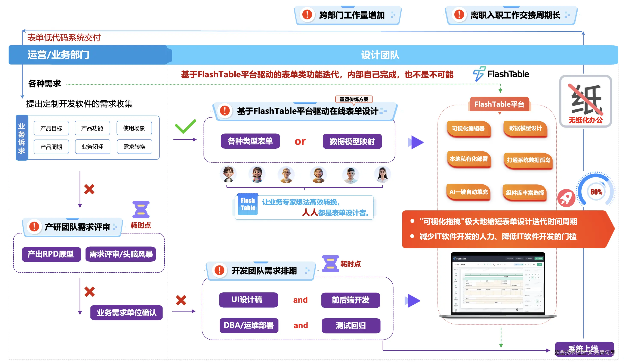Click the hourglass icon above 产研团队需求评审
This screenshot has height=364, width=624.
click(141, 209)
